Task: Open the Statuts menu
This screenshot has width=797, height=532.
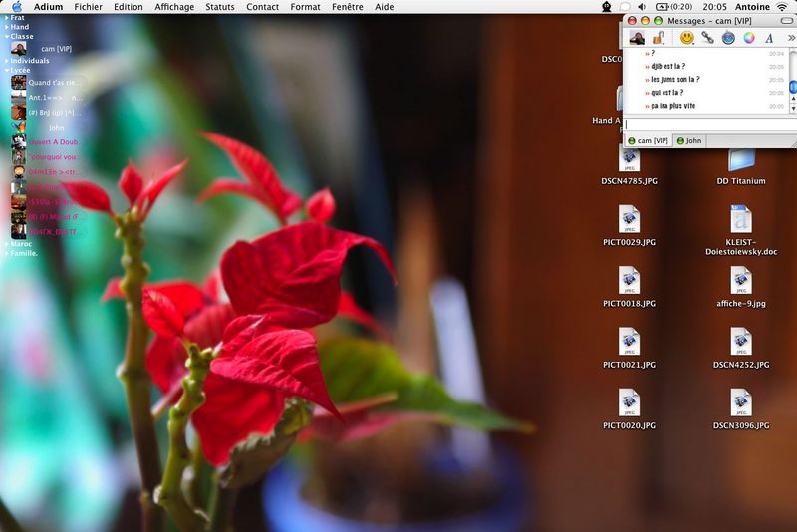Action: [220, 7]
